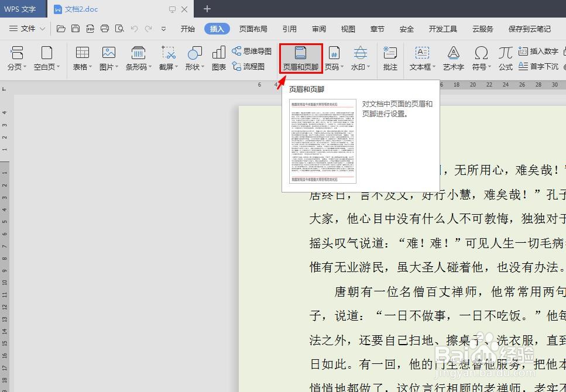
Task: Select the 插入 tab
Action: coord(217,29)
